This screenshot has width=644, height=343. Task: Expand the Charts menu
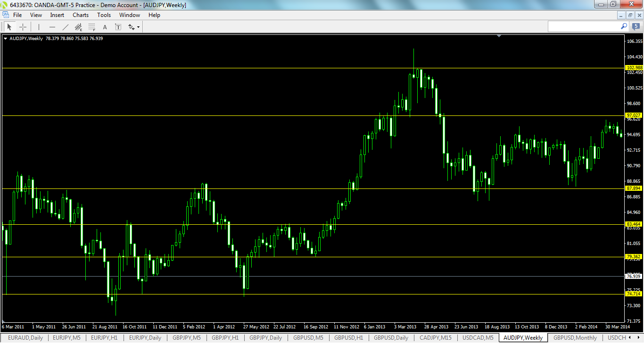[x=80, y=15]
